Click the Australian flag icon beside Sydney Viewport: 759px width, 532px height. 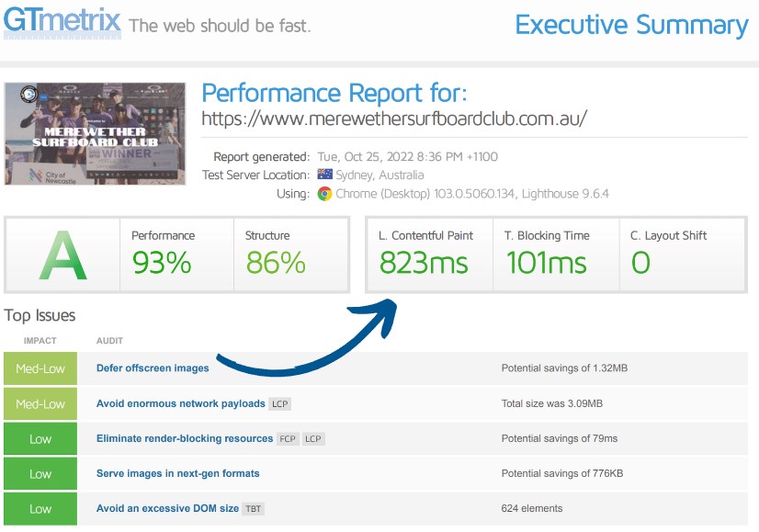click(324, 175)
